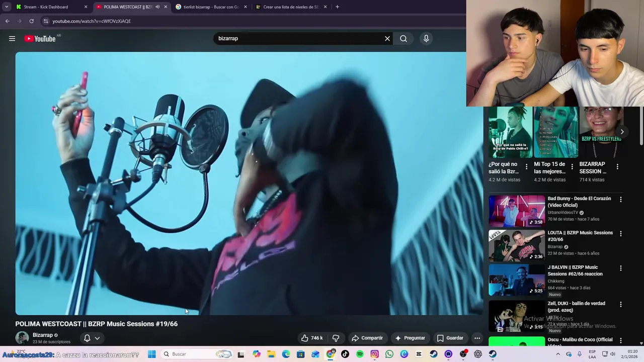Image resolution: width=644 pixels, height=362 pixels.
Task: Click the Guardar button
Action: [x=450, y=338]
